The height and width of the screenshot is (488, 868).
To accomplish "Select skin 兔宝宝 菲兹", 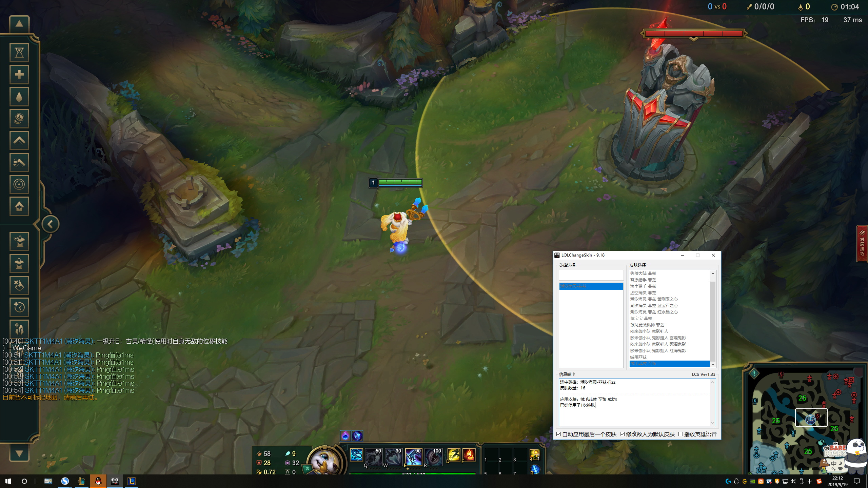I will (x=669, y=318).
